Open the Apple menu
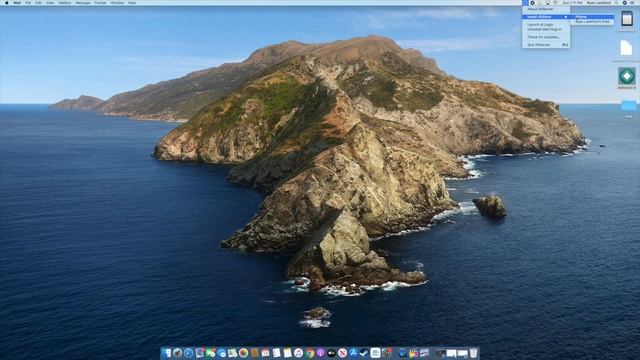This screenshot has width=640, height=360. [x=7, y=2]
